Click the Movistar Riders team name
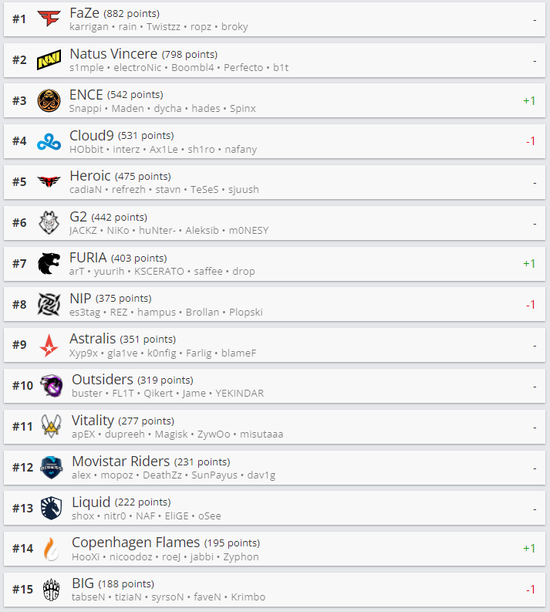This screenshot has width=550, height=612. [x=121, y=461]
